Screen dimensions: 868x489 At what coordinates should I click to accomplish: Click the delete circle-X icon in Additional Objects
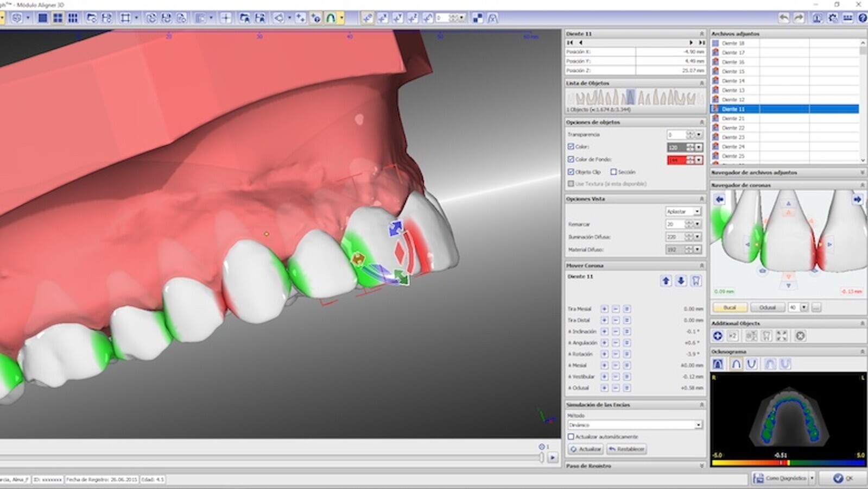click(800, 336)
